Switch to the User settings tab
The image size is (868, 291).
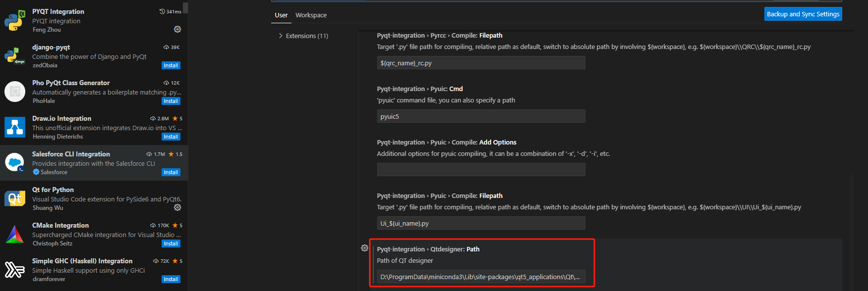pyautogui.click(x=281, y=15)
